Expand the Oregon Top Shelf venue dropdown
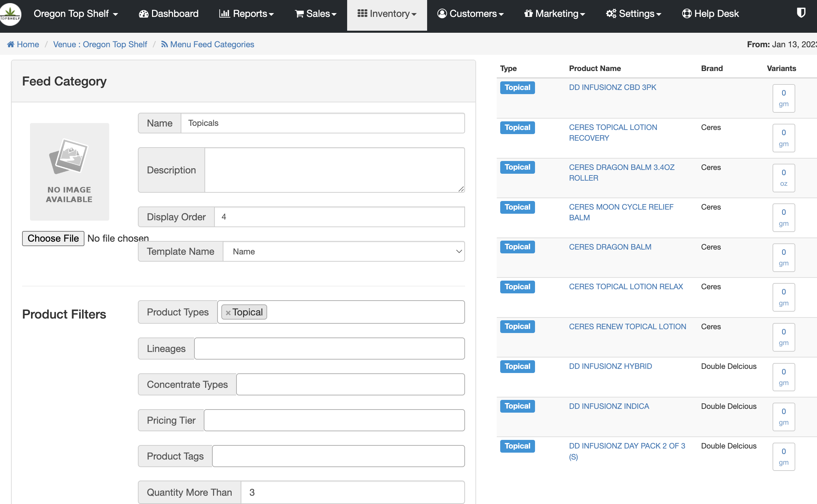This screenshot has width=817, height=504. (76, 14)
